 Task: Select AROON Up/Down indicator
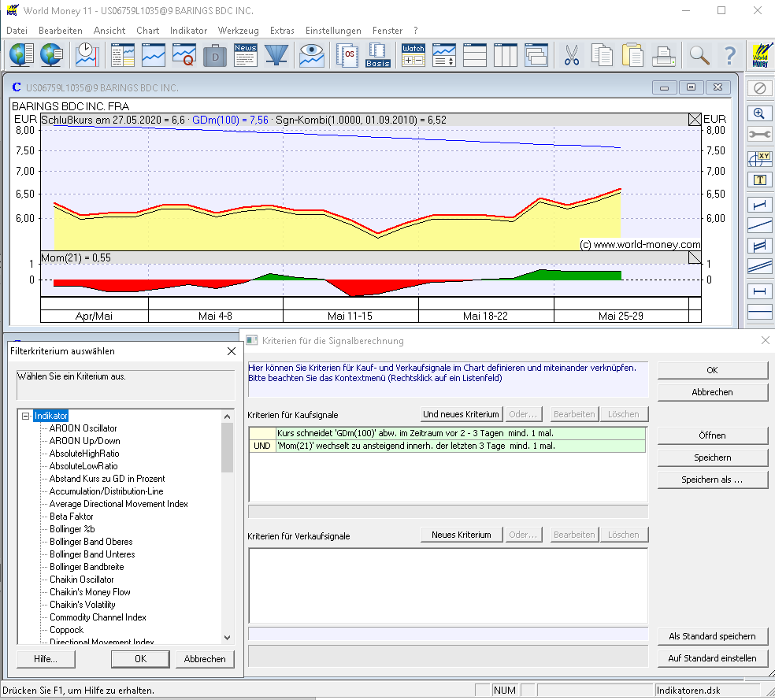84,441
